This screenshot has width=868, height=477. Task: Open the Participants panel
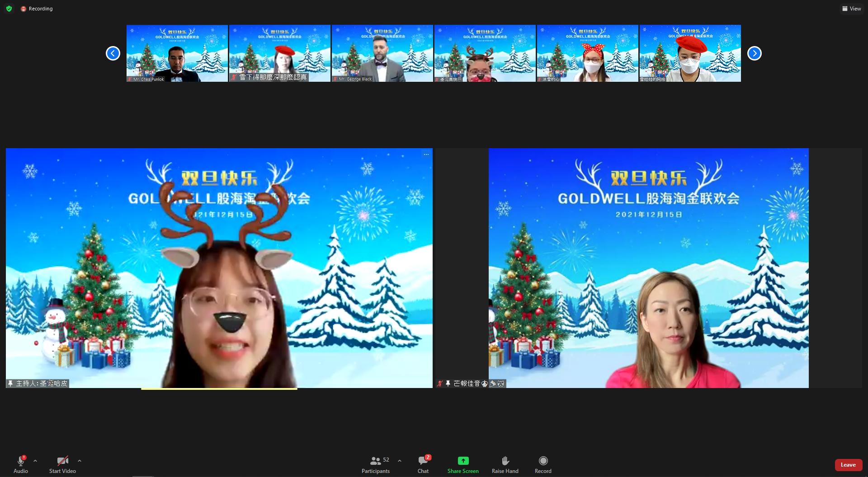pos(376,464)
